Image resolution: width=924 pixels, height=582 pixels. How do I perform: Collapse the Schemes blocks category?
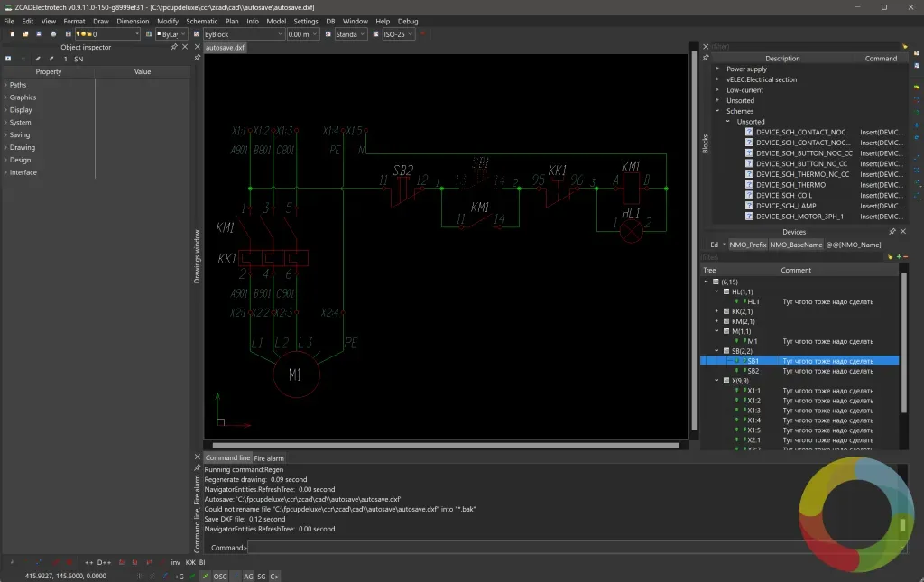pos(717,111)
